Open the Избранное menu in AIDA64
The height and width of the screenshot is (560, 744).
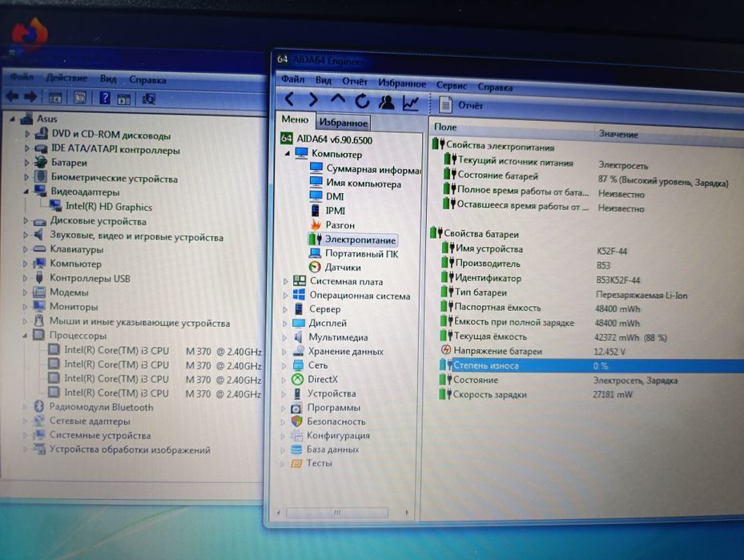point(402,83)
